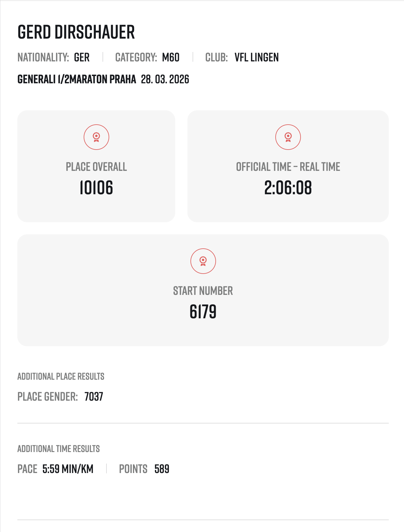Click the overall place value 10106
The width and height of the screenshot is (404, 532).
click(x=96, y=187)
